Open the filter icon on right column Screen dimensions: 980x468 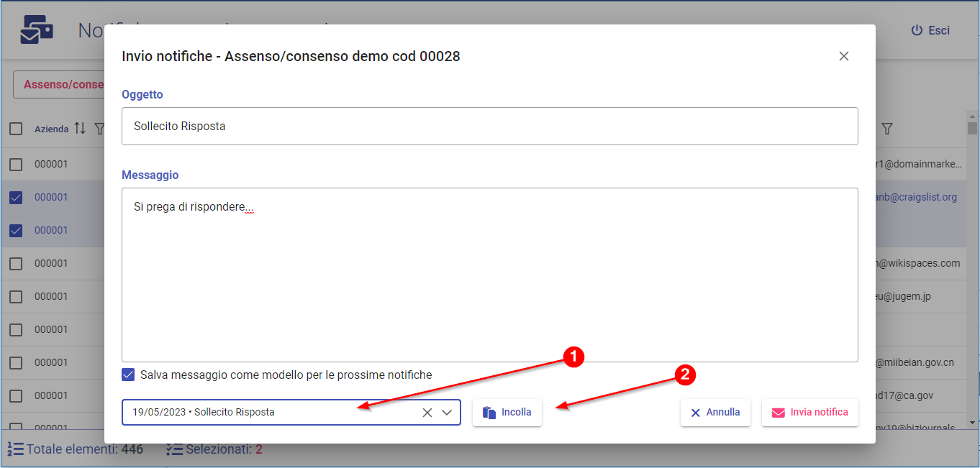887,129
